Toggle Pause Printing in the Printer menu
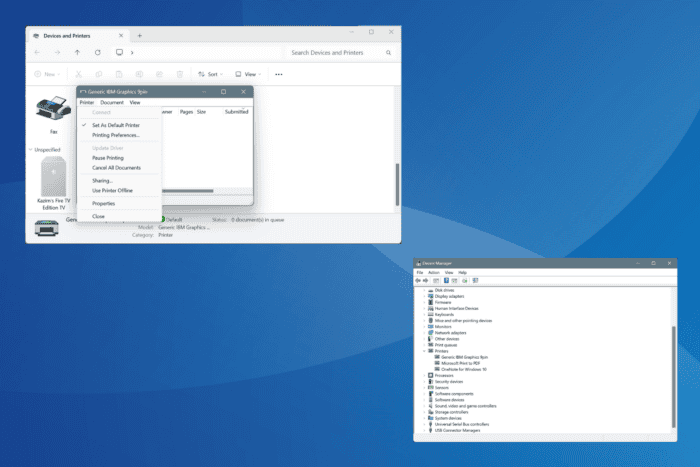 pyautogui.click(x=108, y=158)
